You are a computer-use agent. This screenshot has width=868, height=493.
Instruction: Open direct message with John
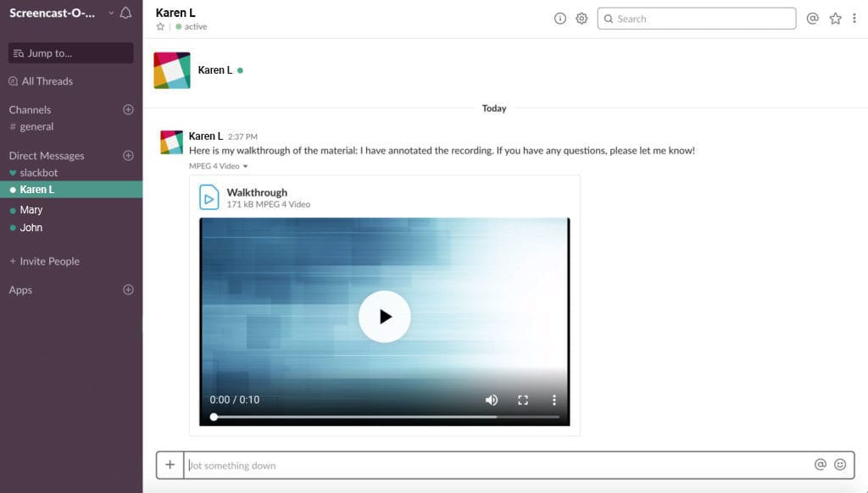pos(26,227)
